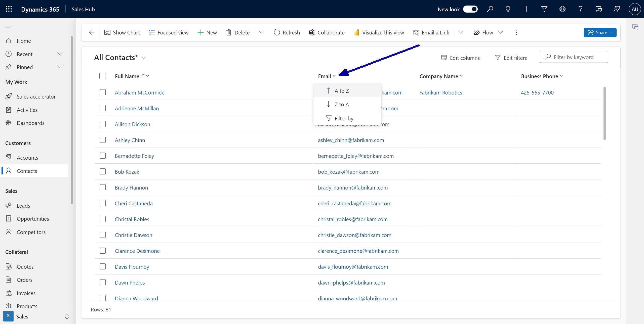Open Dashboards in the sidebar
Screen dimensions: 644x324
34,123
